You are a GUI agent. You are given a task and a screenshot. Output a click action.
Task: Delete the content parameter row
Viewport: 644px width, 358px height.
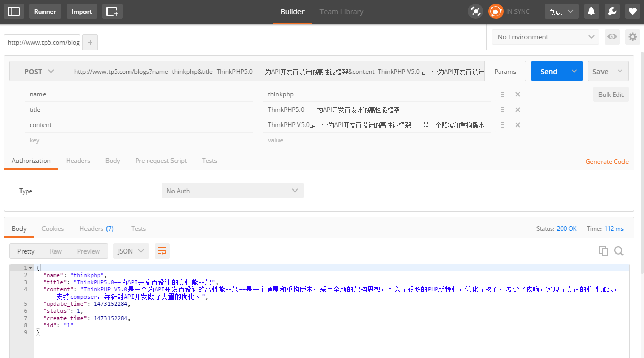tap(518, 125)
